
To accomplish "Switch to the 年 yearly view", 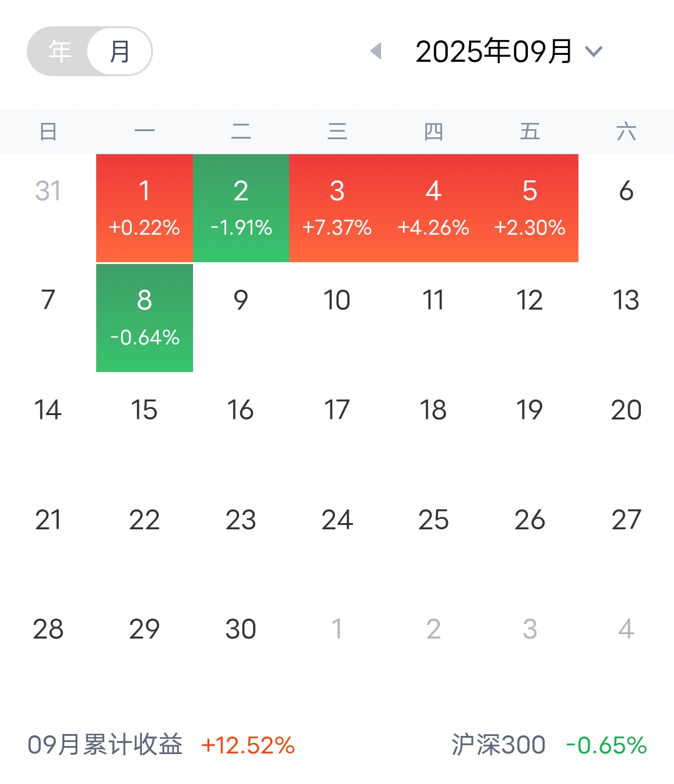I will 60,51.
